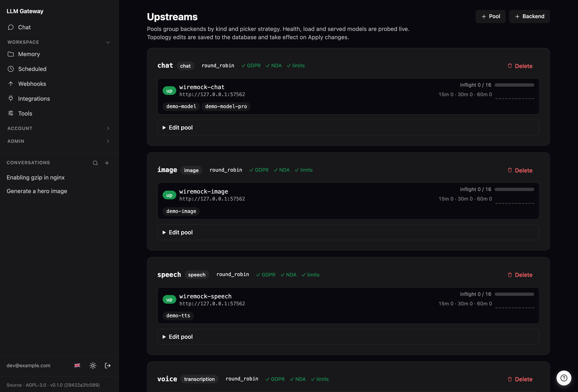Click wiremock-chat backend name
Screen dimensions: 578x392
[202, 87]
